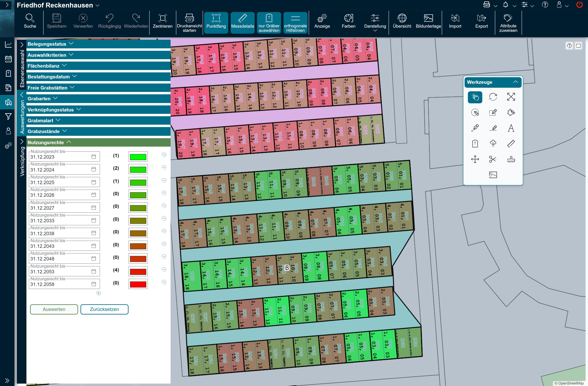This screenshot has width=588, height=386.
Task: Select the tree tool in Werkzeuge
Action: tap(493, 144)
